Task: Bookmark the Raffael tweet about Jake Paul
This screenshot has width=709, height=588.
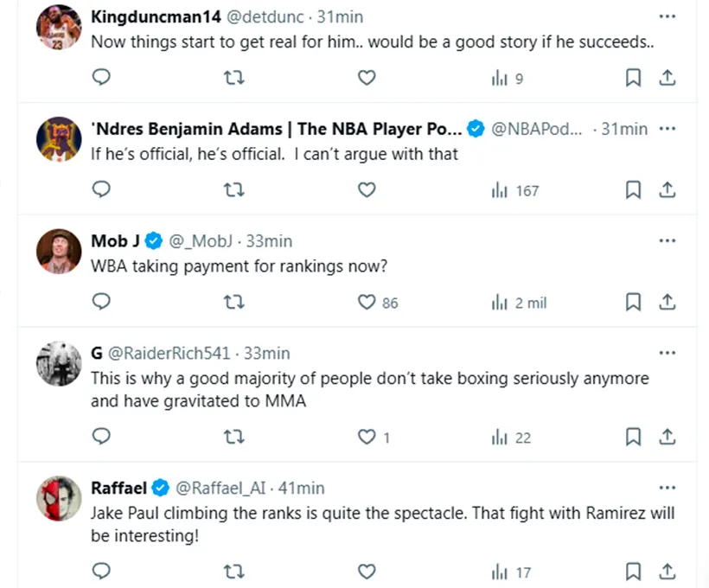Action: pyautogui.click(x=633, y=571)
